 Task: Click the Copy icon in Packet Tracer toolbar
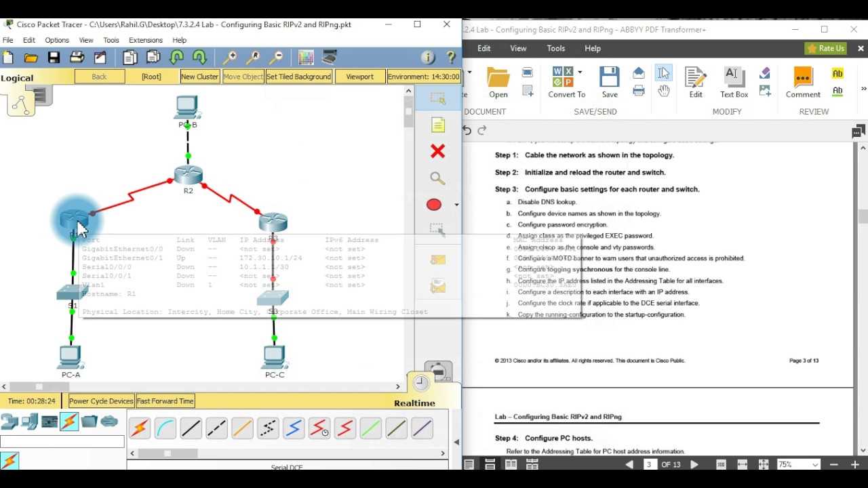130,58
